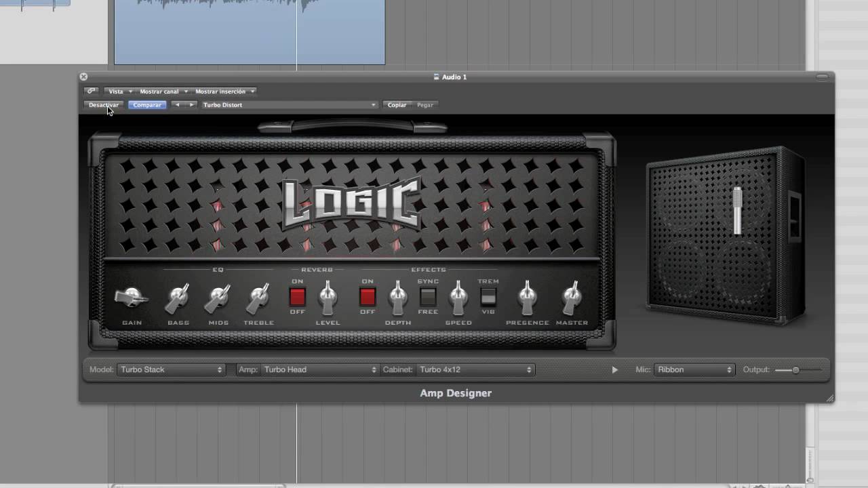868x488 pixels.
Task: Click the Master knob
Action: point(572,298)
